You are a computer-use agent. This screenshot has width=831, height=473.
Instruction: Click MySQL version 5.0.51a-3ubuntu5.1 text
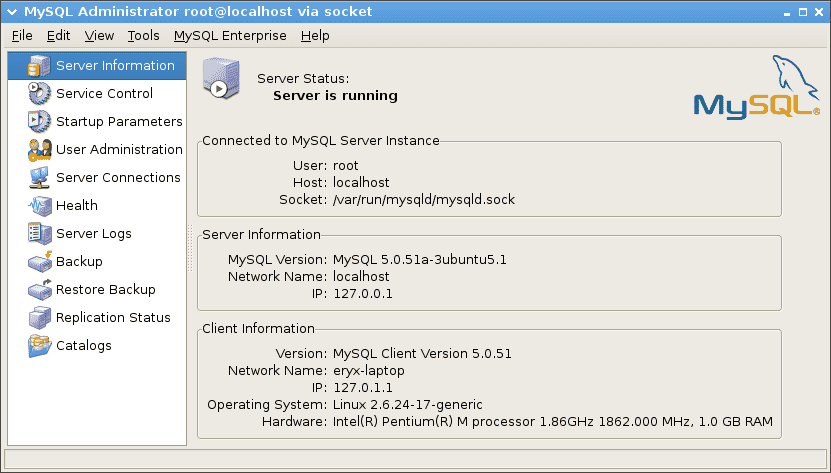[420, 260]
